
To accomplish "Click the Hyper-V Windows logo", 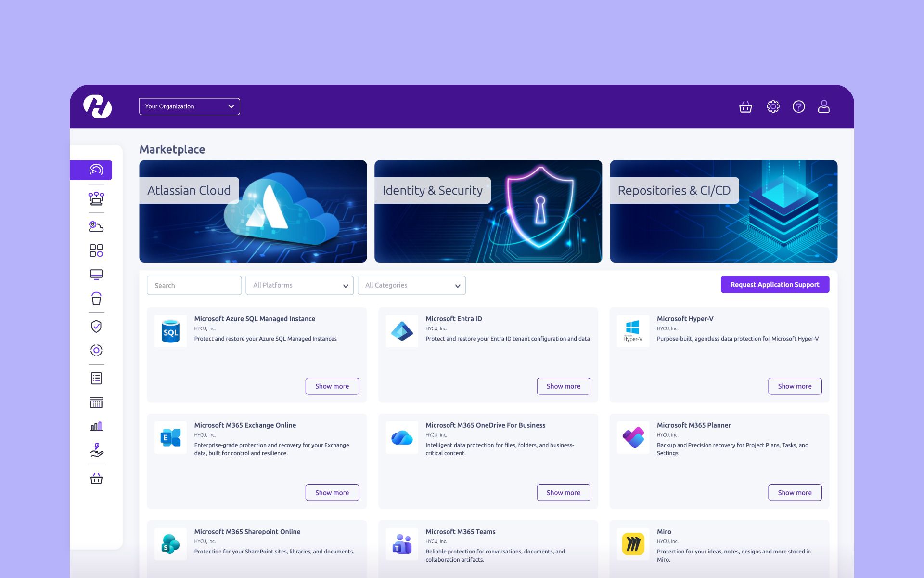I will (x=633, y=331).
